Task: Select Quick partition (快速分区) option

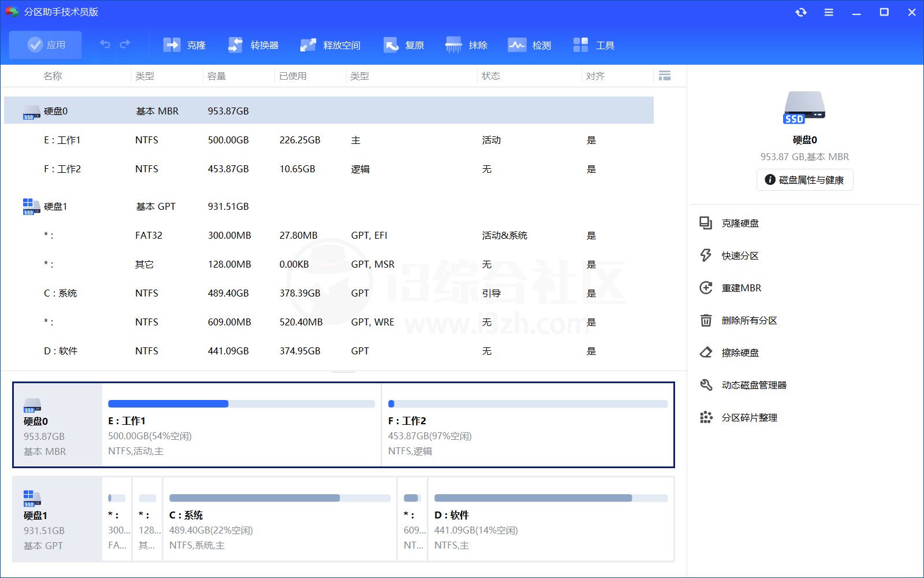Action: [x=740, y=255]
